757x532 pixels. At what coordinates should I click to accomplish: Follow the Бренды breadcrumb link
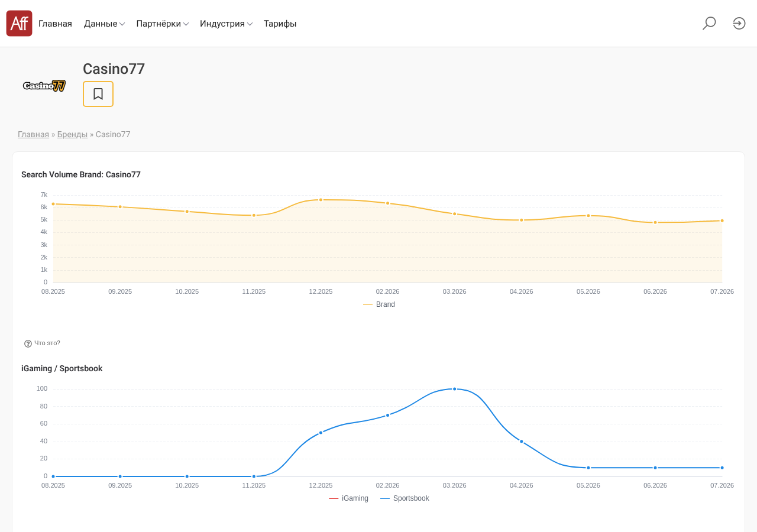coord(72,134)
